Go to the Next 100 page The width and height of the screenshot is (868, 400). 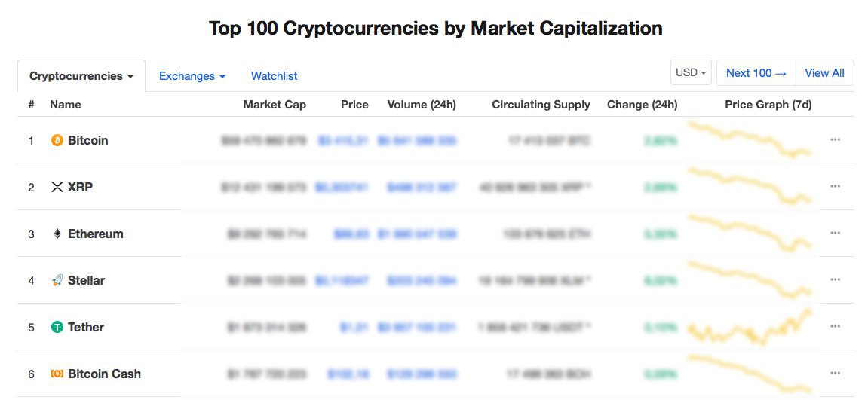pos(756,73)
